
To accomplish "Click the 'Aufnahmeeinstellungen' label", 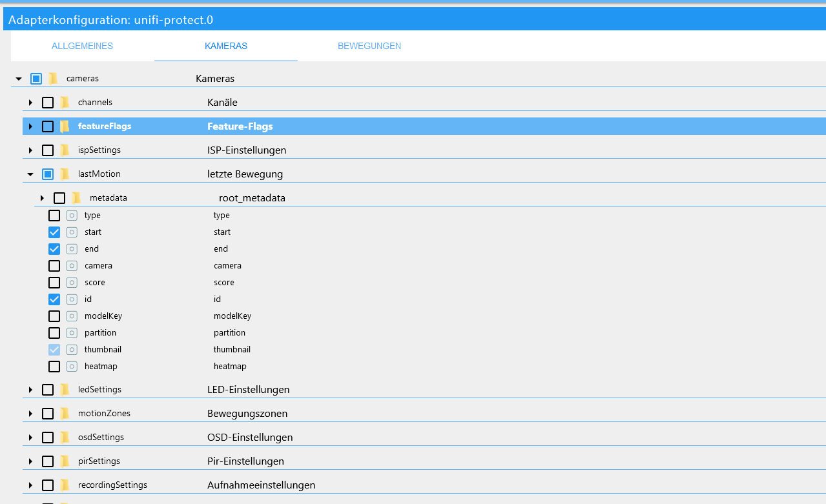I will 262,485.
